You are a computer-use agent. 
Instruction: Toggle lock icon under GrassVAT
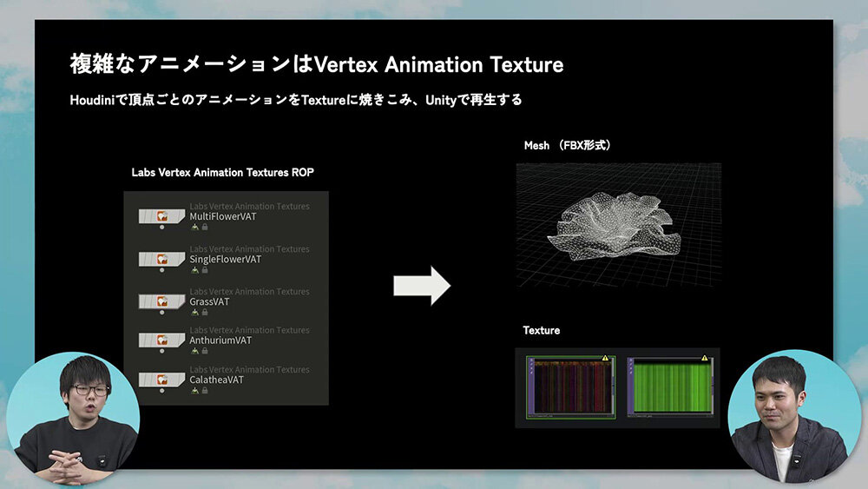pyautogui.click(x=205, y=313)
